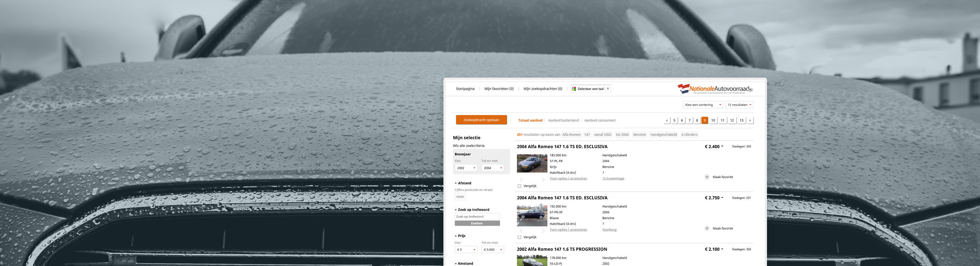Open first 2004 Alfa Romeo 147 Esclusiva title, € 2.400
Screen dimensions: 980x266
pos(562,147)
